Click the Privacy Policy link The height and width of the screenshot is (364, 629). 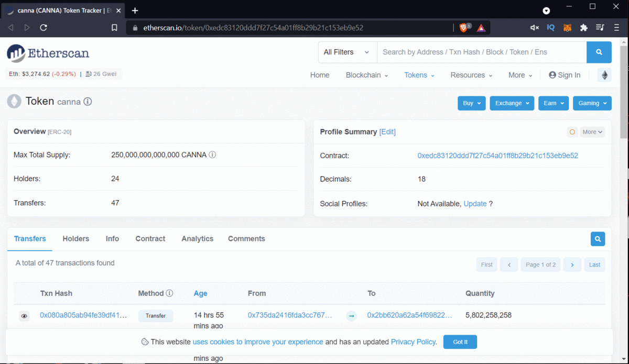point(414,342)
